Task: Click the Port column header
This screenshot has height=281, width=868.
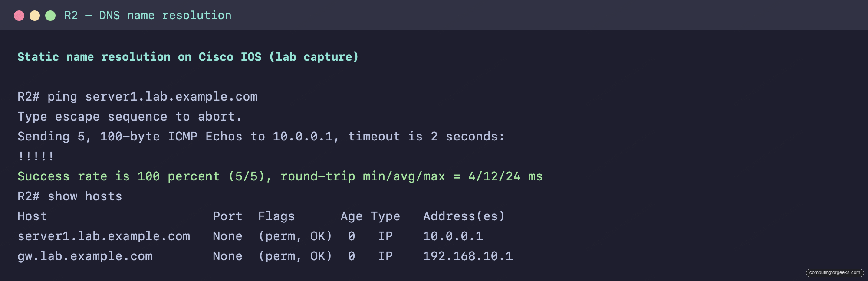Action: point(227,216)
